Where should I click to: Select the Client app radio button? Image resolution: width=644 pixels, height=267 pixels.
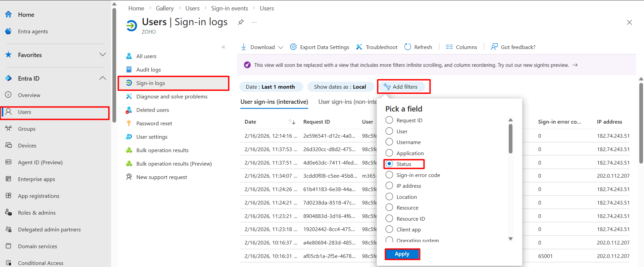click(389, 229)
